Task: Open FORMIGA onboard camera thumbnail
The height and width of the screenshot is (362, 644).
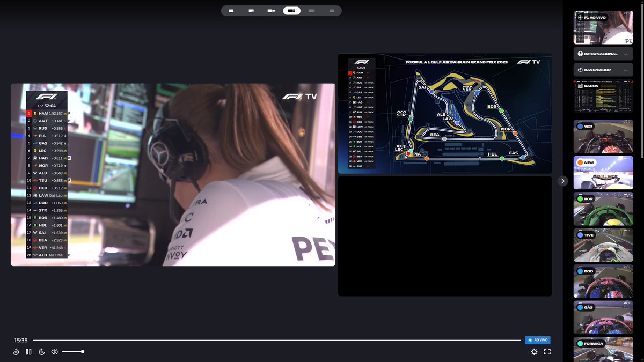Action: (x=603, y=349)
